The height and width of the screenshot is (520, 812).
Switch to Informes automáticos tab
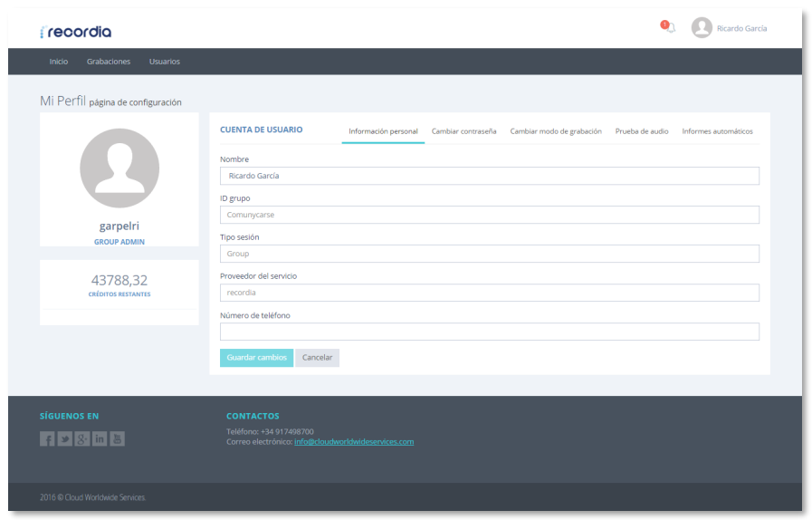(717, 131)
